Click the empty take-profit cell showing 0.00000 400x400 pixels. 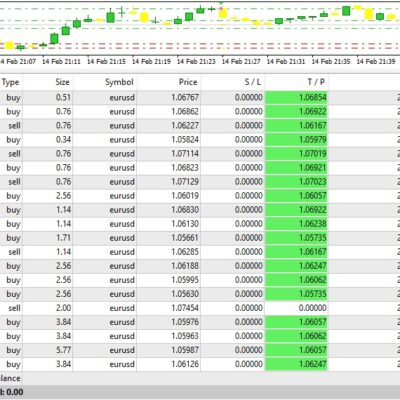[296, 308]
